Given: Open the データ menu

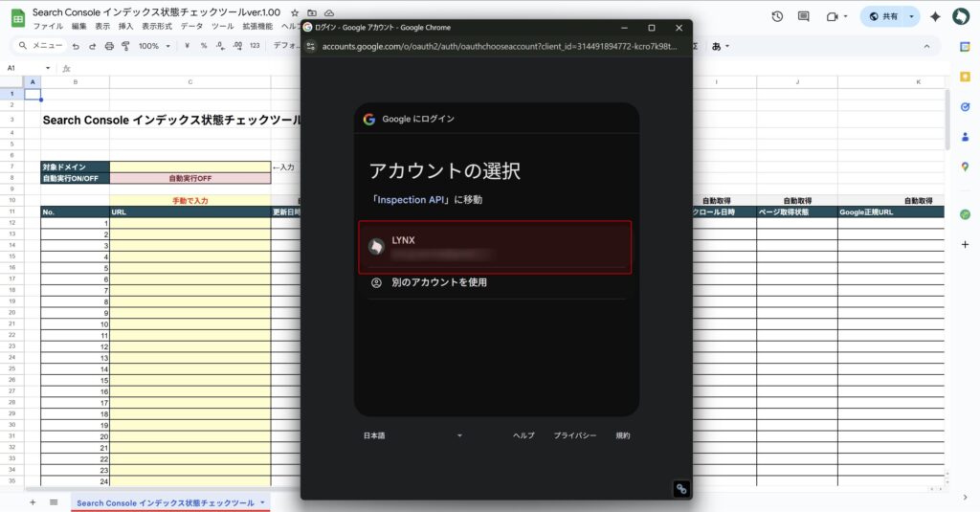Looking at the screenshot, I should (x=191, y=26).
